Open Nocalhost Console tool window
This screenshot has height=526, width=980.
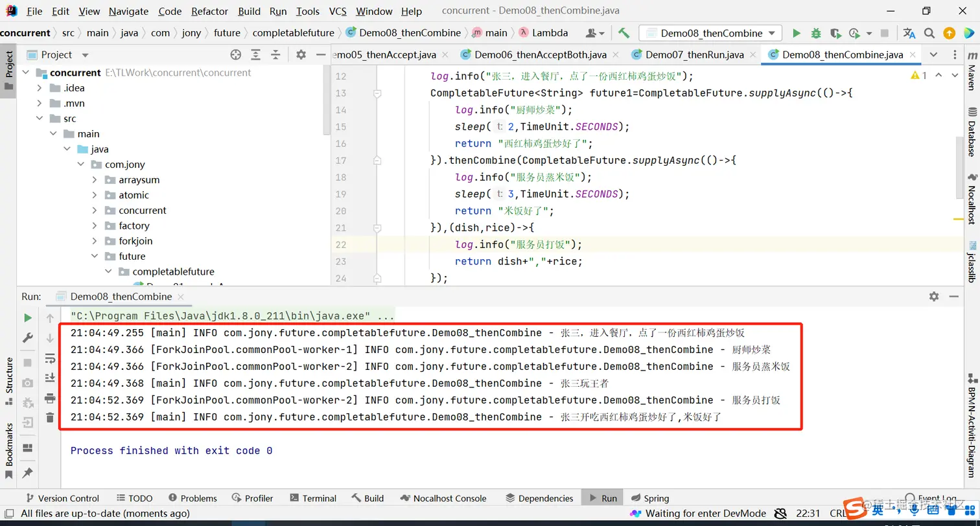coord(443,498)
